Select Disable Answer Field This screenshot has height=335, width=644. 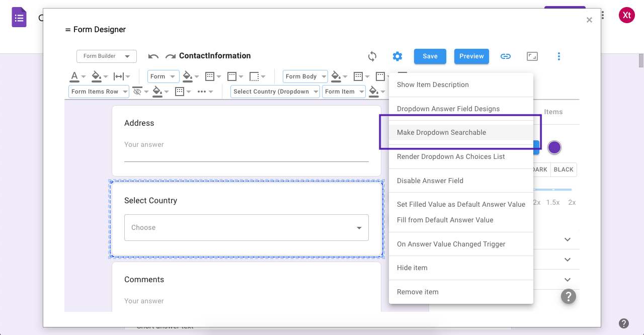point(461,181)
